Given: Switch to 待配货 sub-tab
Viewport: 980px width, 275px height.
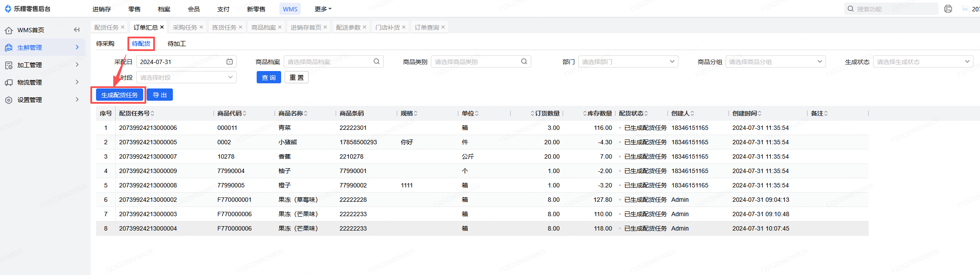Looking at the screenshot, I should pyautogui.click(x=141, y=44).
